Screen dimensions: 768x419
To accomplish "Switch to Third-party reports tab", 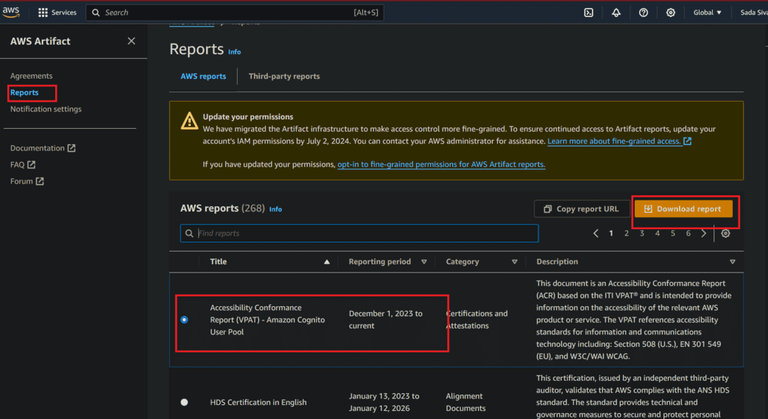I will click(284, 76).
